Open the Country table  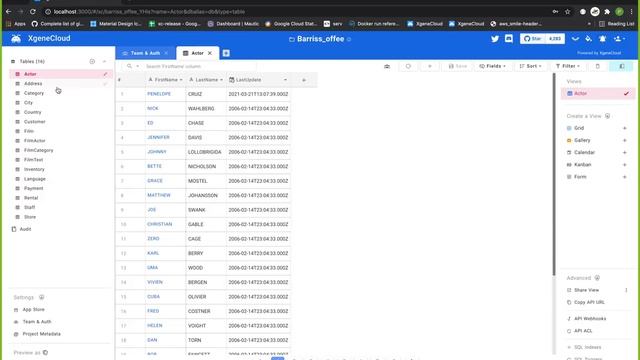pos(60,112)
